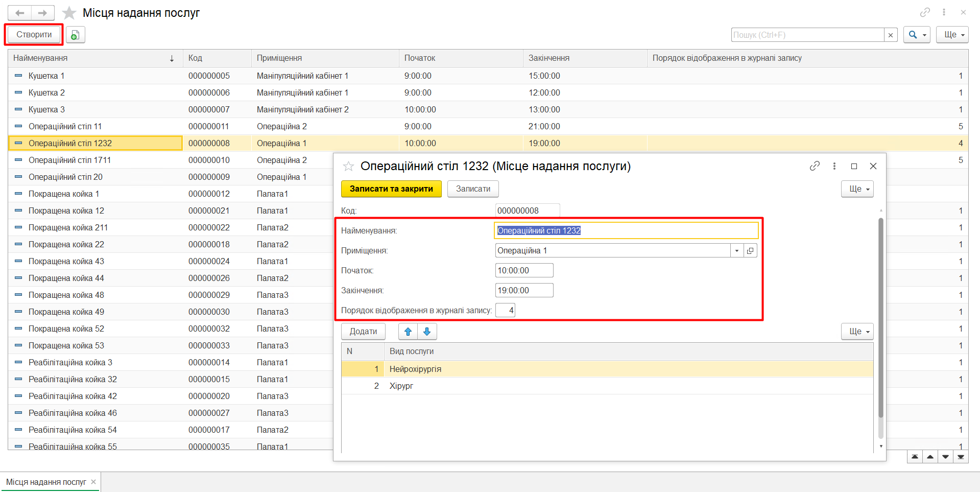Move service type row up with arrow

(408, 332)
